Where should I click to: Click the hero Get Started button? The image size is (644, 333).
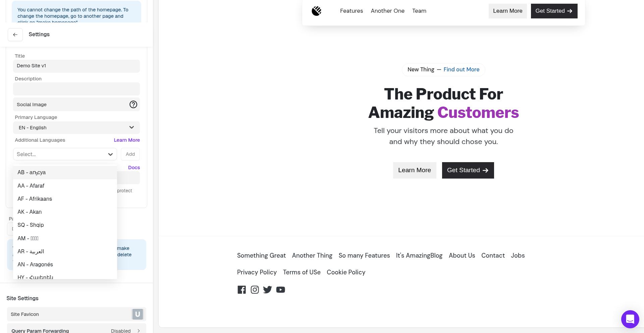468,170
